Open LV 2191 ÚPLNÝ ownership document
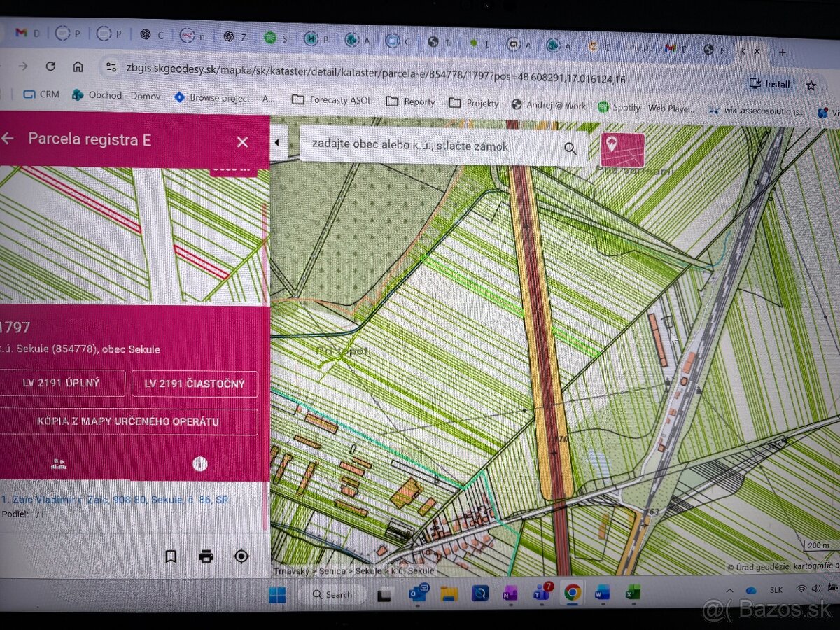 point(62,383)
